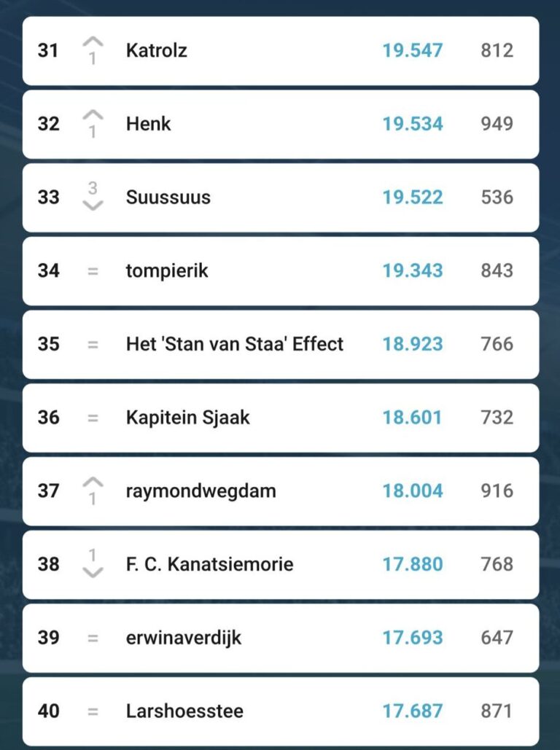Click the down arrow beside Suussuus
560x750 pixels.
point(93,205)
